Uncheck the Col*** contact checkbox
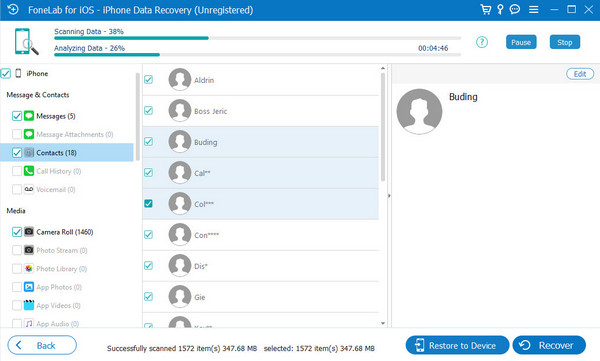This screenshot has width=600, height=361. 148,204
